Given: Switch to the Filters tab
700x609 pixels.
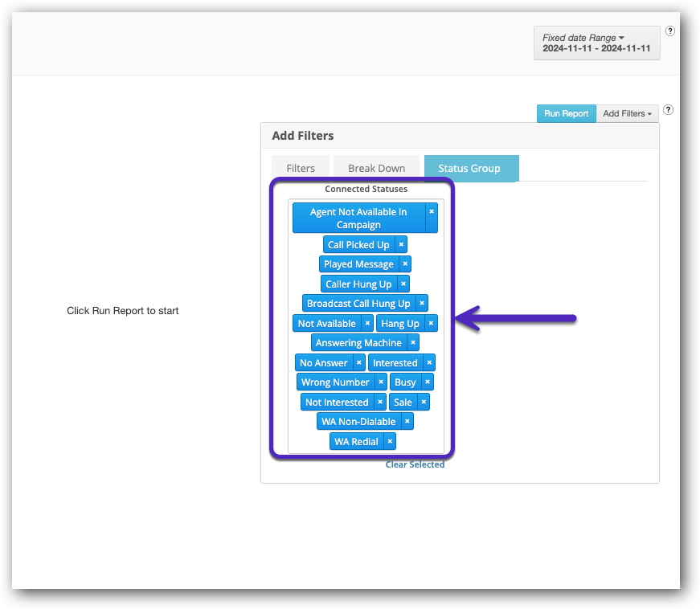Looking at the screenshot, I should pyautogui.click(x=301, y=168).
